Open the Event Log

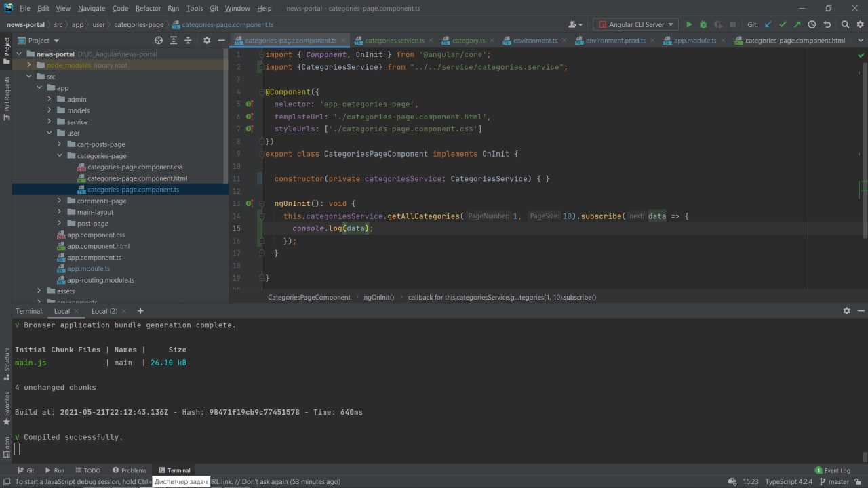click(832, 470)
